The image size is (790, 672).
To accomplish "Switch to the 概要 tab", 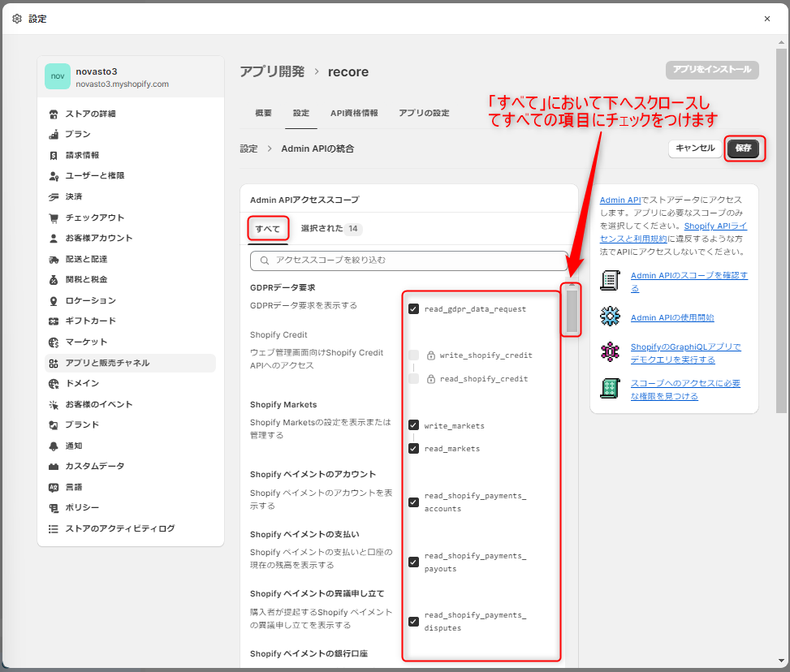I will (264, 113).
